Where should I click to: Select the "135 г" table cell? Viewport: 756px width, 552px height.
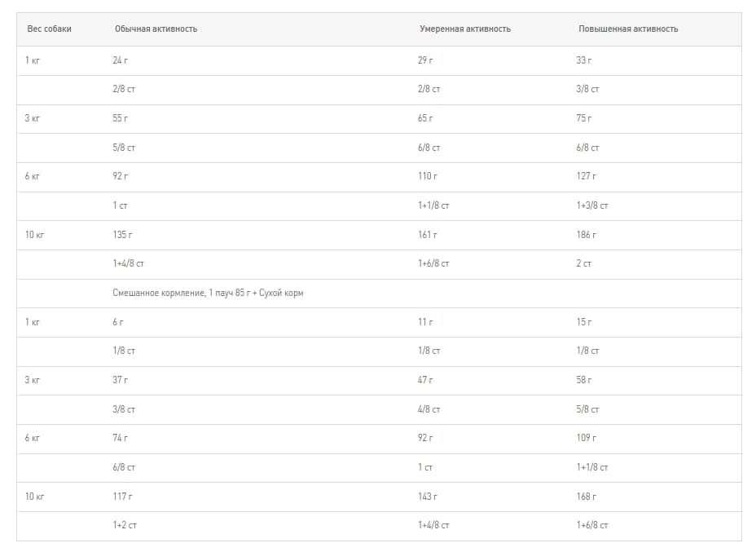pos(122,235)
